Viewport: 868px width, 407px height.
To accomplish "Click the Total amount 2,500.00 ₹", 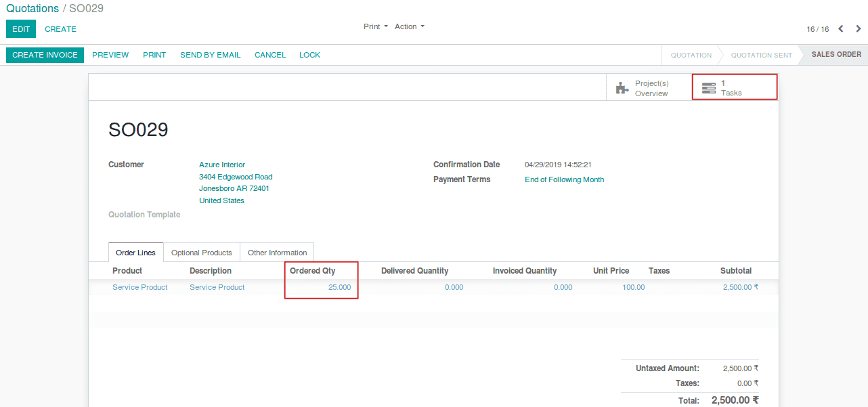I will (735, 400).
